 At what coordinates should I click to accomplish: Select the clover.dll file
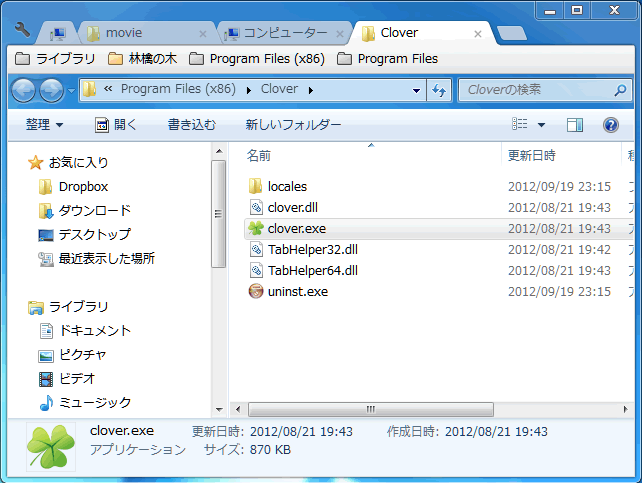(x=283, y=208)
